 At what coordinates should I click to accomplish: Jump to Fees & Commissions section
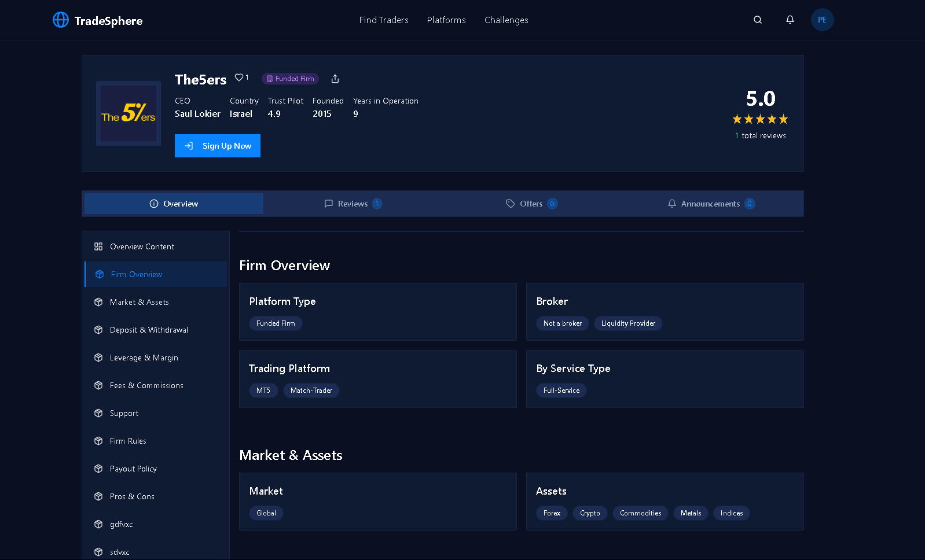(x=156, y=385)
